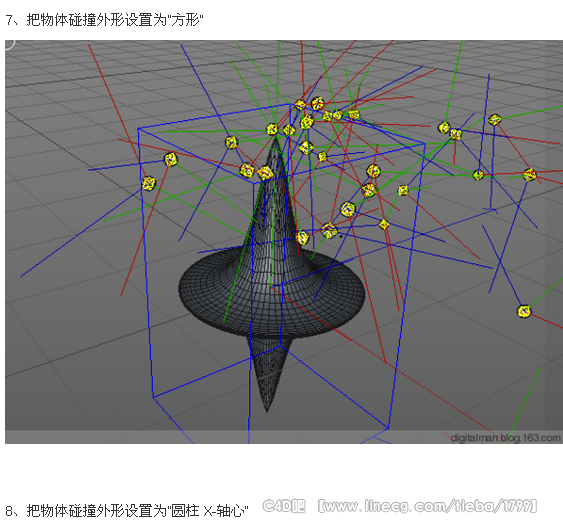This screenshot has height=523, width=563.
Task: Select the step 8 text about "圆柱 X-轴心"
Action: coord(127,510)
